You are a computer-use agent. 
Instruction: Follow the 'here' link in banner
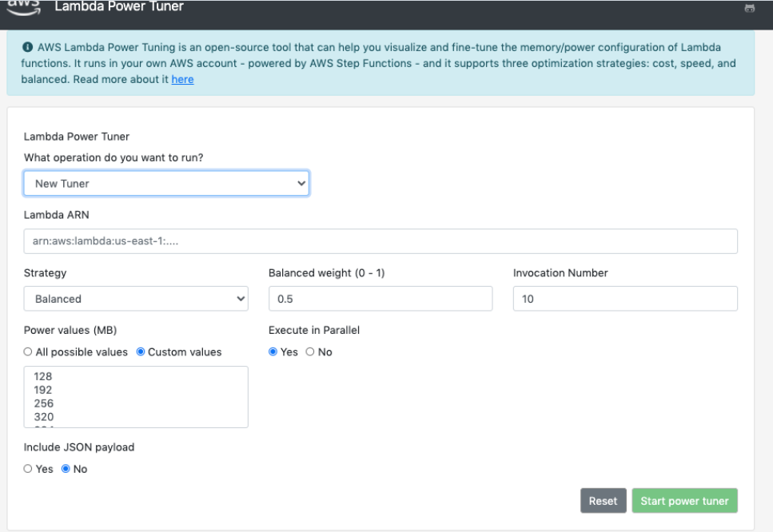click(x=182, y=79)
